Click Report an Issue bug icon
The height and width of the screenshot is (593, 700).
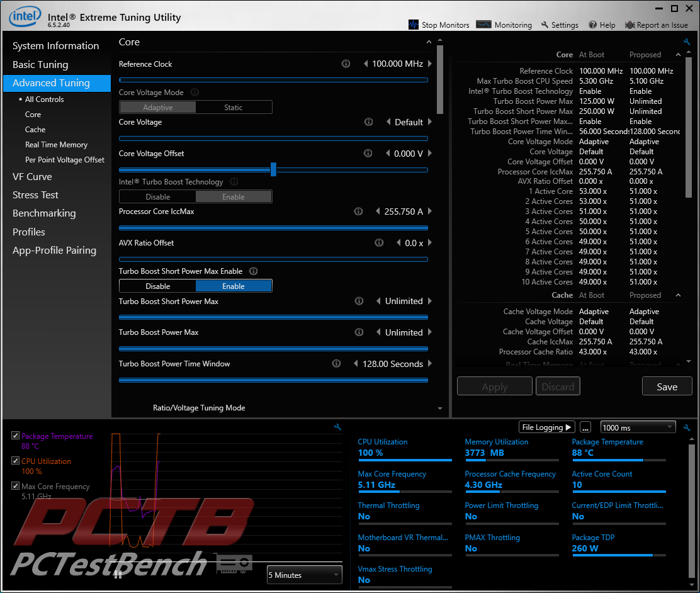[x=630, y=25]
